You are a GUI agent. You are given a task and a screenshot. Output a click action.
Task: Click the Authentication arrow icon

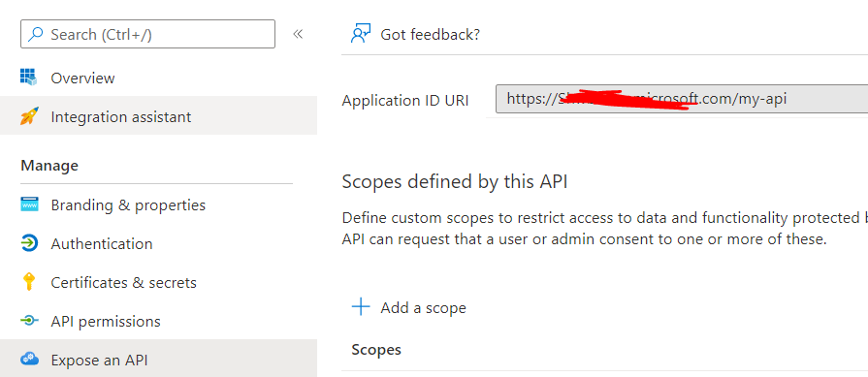(x=29, y=243)
